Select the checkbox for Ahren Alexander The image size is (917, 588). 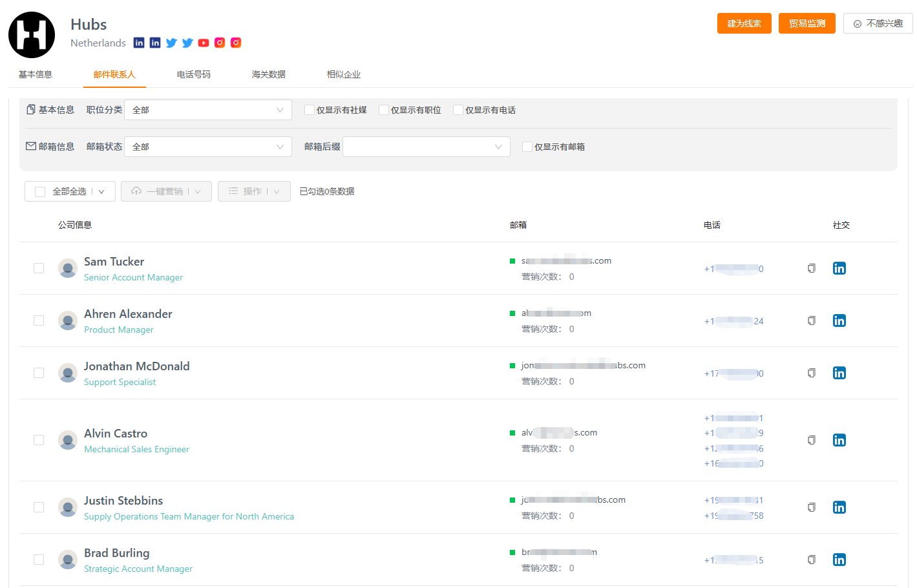click(x=39, y=320)
